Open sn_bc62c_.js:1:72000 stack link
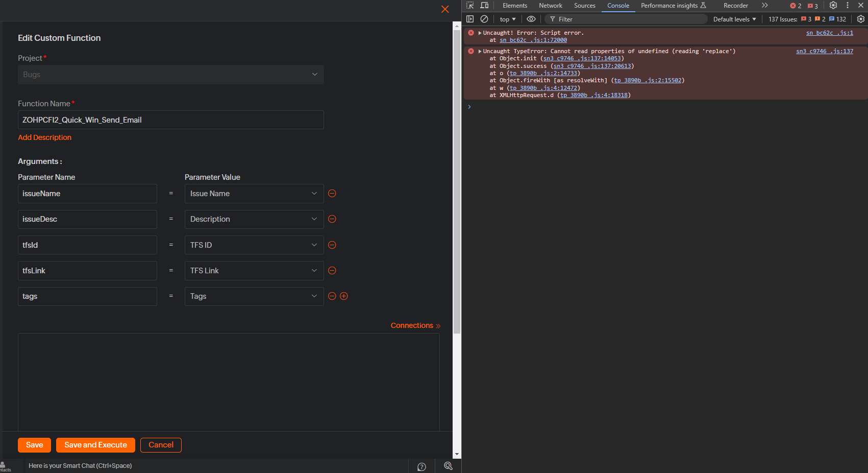Image resolution: width=868 pixels, height=473 pixels. [x=533, y=40]
